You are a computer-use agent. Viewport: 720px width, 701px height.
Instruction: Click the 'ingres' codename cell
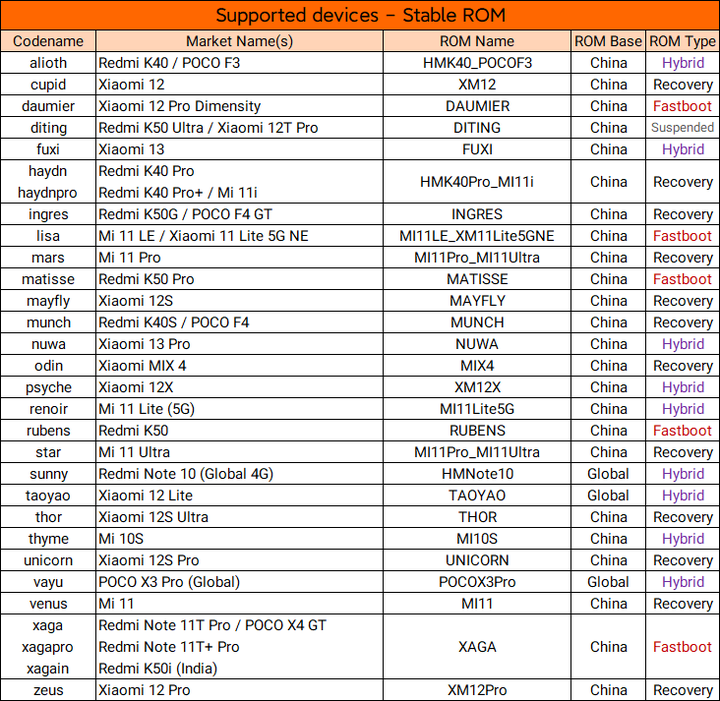coord(48,214)
